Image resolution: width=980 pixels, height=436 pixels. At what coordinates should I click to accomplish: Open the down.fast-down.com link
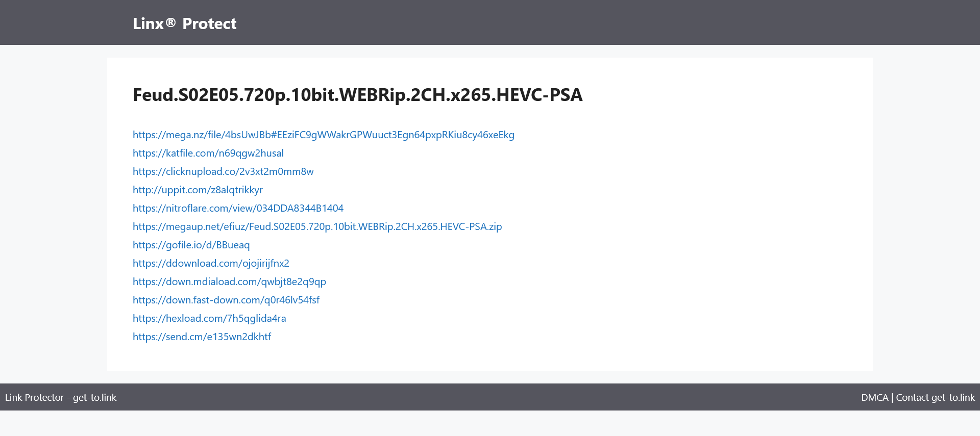click(226, 300)
